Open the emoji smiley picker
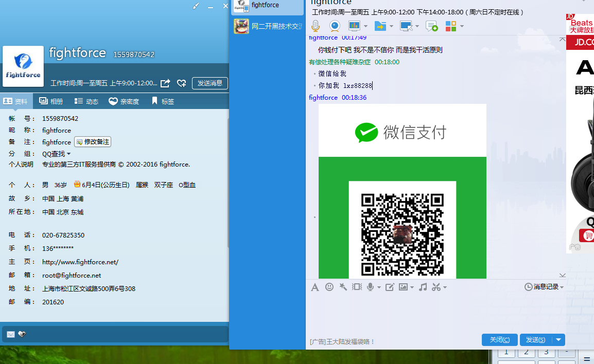The image size is (594, 364). (329, 287)
